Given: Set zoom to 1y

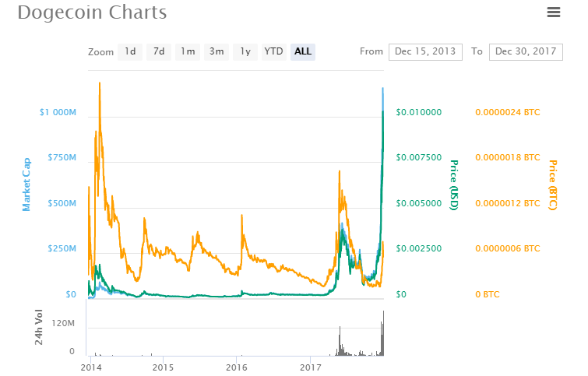Looking at the screenshot, I should (245, 51).
